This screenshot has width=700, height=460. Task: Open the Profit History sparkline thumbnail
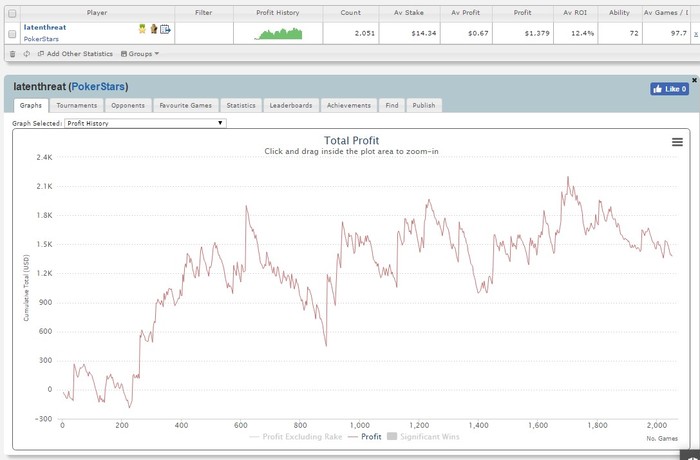(278, 34)
